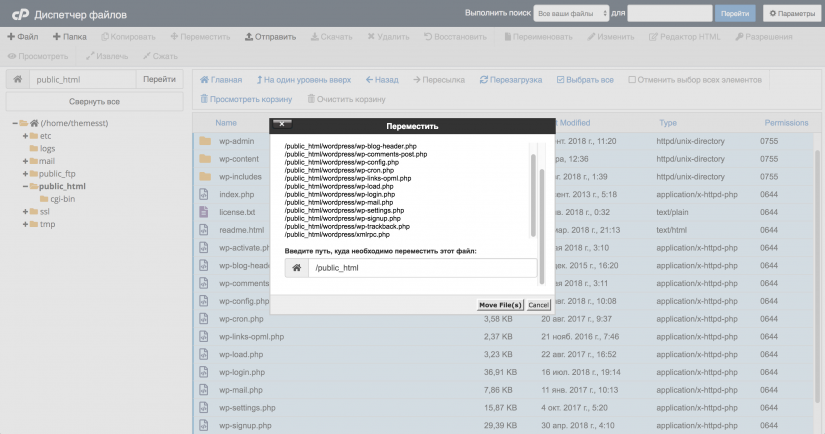Image resolution: width=825 pixels, height=434 pixels.
Task: Click Перейти next to path field
Action: [x=159, y=79]
